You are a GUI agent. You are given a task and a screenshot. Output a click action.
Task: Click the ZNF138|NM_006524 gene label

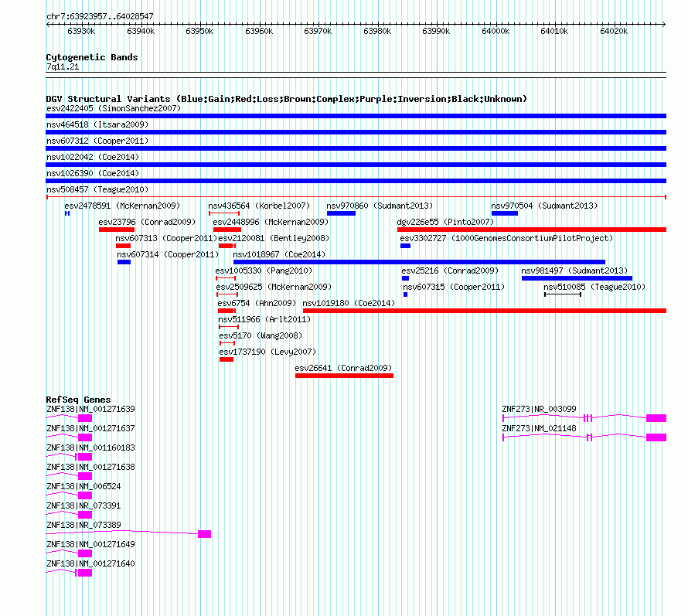pos(83,486)
